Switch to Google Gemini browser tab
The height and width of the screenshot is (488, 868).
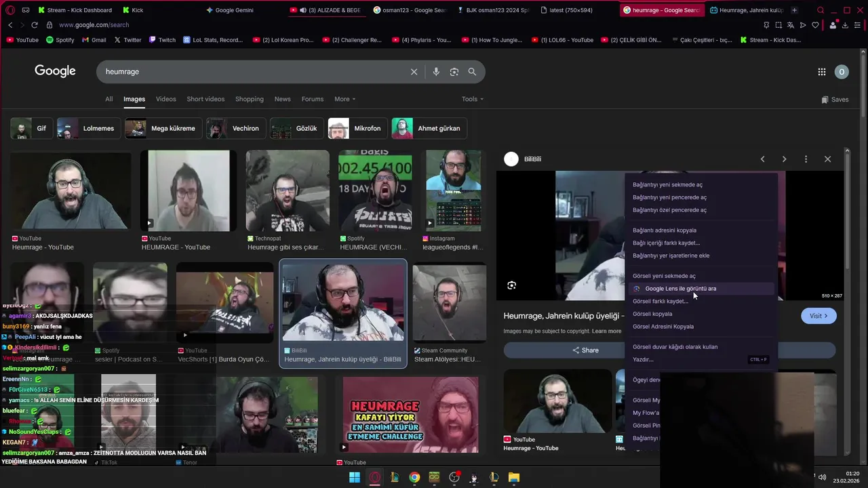(x=229, y=10)
